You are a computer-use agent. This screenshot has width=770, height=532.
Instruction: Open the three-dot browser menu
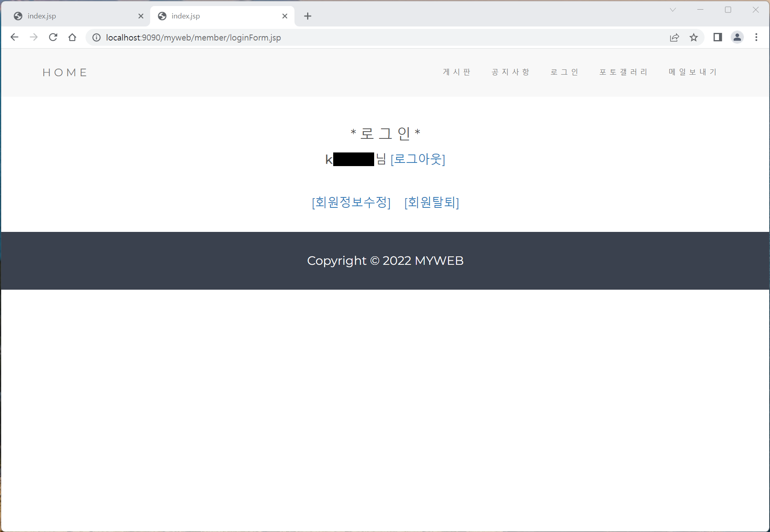756,37
